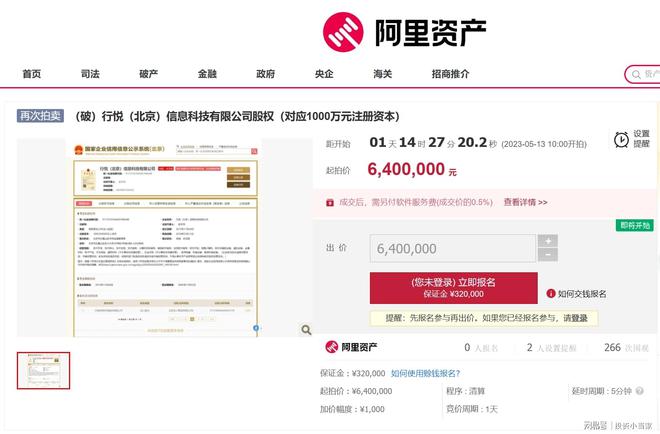Click the 2 人设置提醒 counter
Screen dimensions: 660x434
click(551, 348)
